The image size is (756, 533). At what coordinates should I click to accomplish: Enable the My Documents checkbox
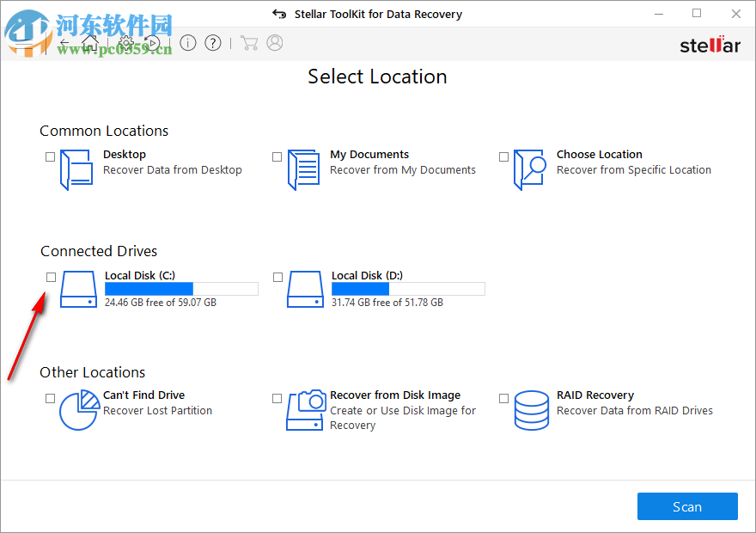(277, 156)
